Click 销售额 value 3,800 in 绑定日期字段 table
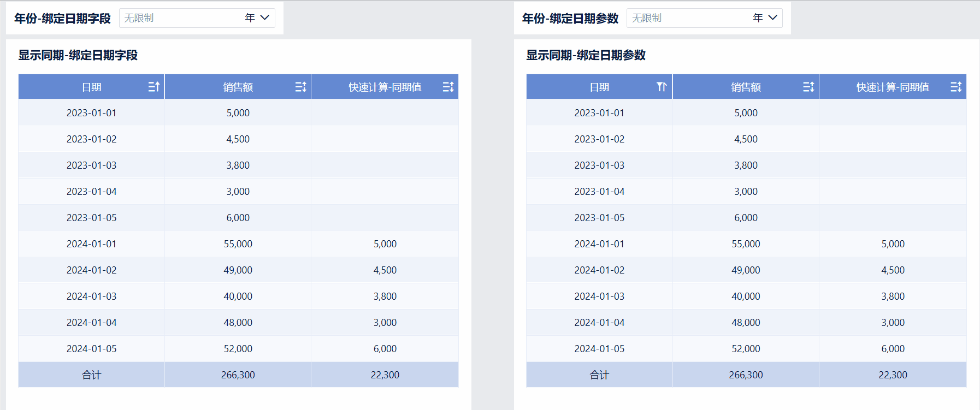The height and width of the screenshot is (410, 980). coord(238,165)
